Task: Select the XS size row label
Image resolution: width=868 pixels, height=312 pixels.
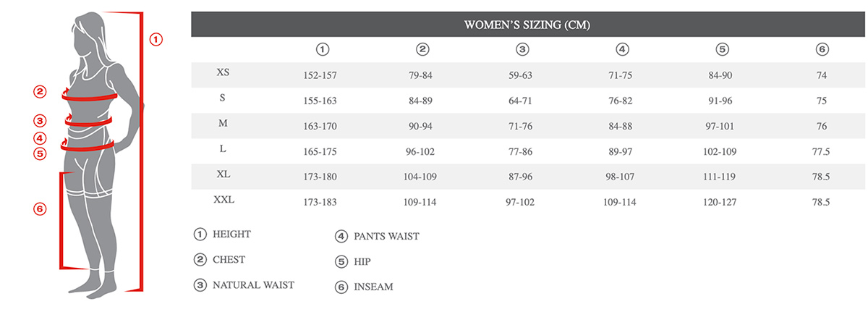Action: 224,73
